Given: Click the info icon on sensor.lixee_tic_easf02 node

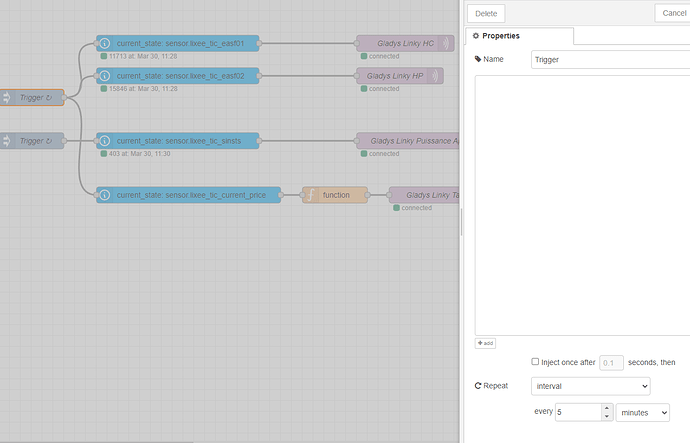Looking at the screenshot, I should pyautogui.click(x=105, y=76).
